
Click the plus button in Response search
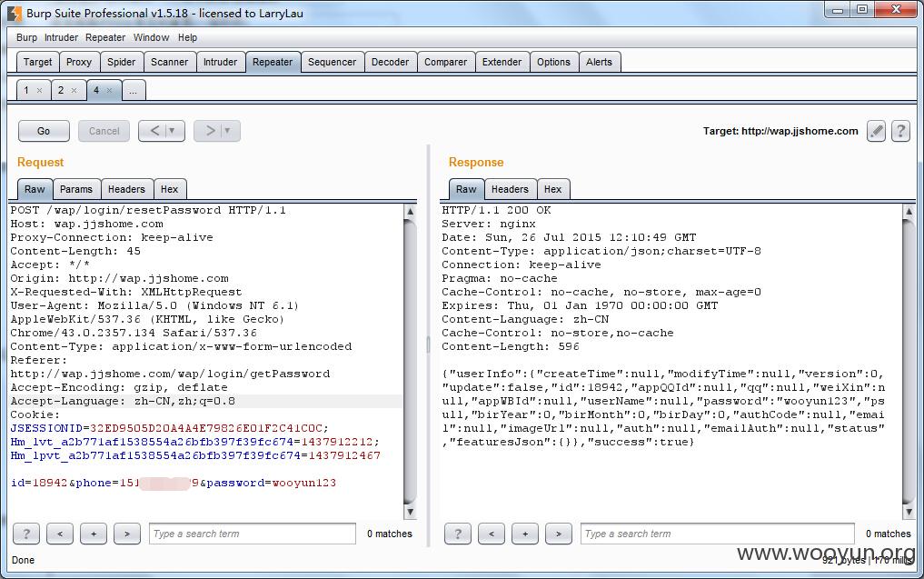(524, 534)
